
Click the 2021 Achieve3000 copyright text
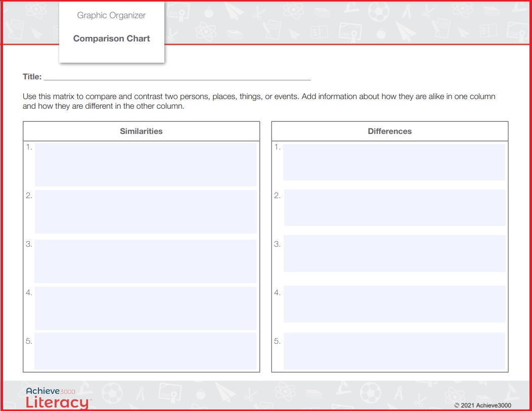click(x=482, y=405)
